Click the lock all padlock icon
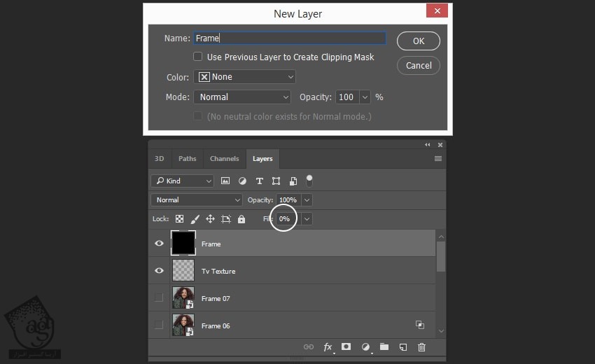The image size is (595, 364). pyautogui.click(x=241, y=219)
